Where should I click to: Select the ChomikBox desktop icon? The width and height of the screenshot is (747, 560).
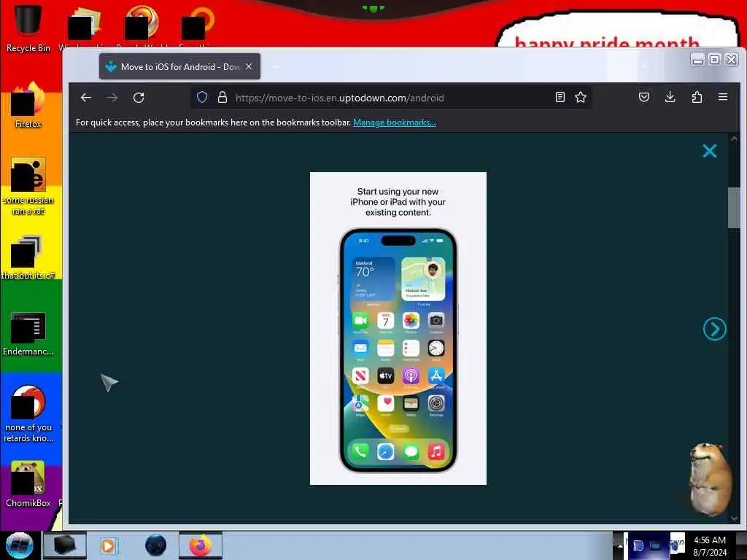28,484
